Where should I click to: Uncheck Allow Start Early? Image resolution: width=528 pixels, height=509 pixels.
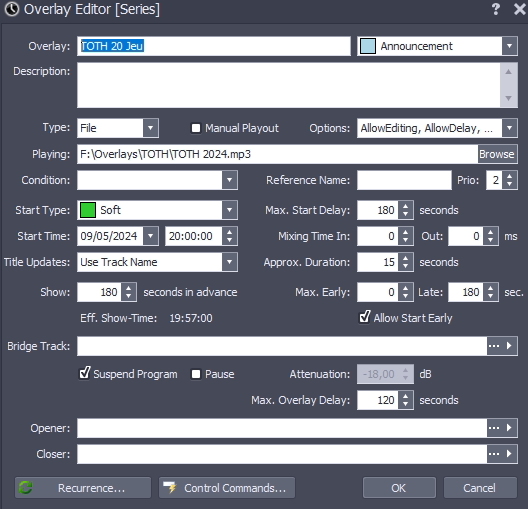365,317
